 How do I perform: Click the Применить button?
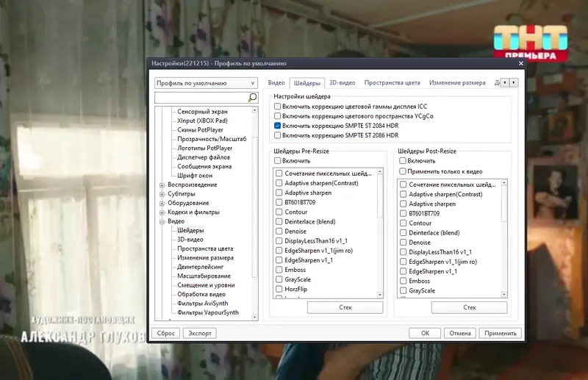point(501,333)
